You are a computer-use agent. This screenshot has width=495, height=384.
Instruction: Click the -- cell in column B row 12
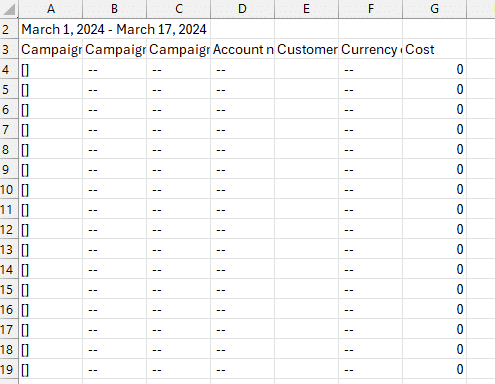point(114,229)
